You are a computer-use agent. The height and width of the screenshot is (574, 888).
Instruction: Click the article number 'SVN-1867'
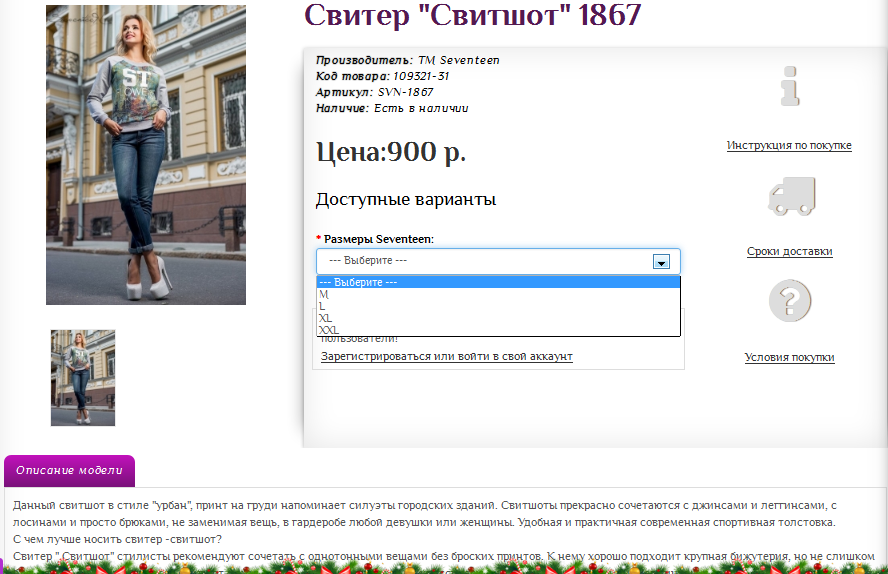[405, 92]
